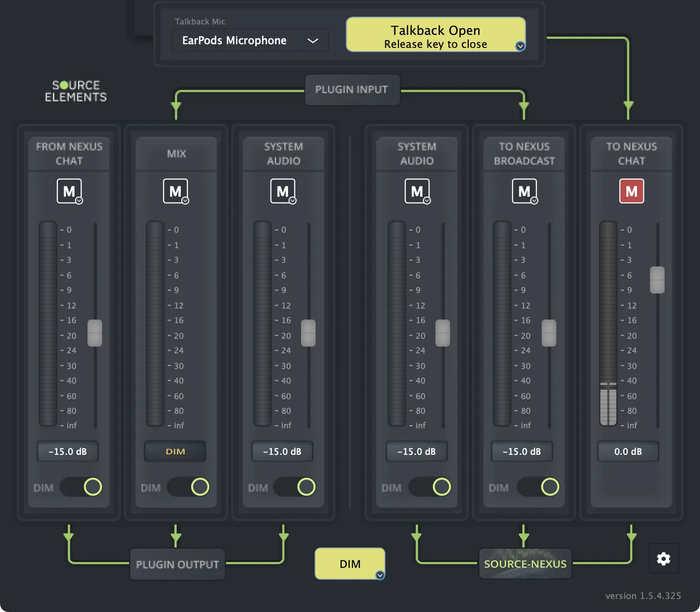Click the fader handle on To Nexus Chat
The height and width of the screenshot is (612, 700).
[657, 280]
